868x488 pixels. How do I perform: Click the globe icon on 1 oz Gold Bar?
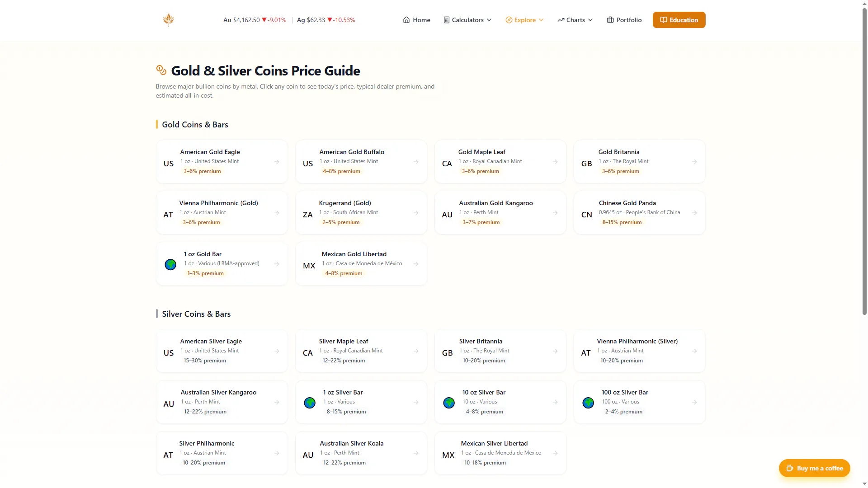170,264
